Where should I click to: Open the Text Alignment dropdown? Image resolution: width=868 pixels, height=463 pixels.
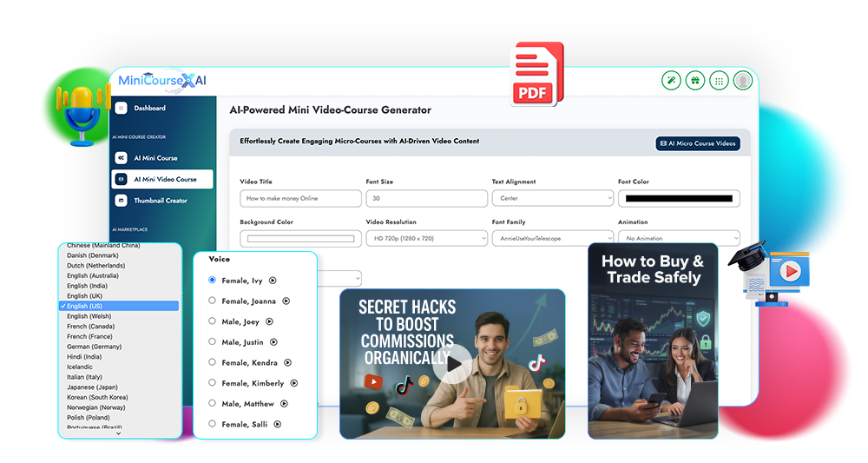pos(553,198)
